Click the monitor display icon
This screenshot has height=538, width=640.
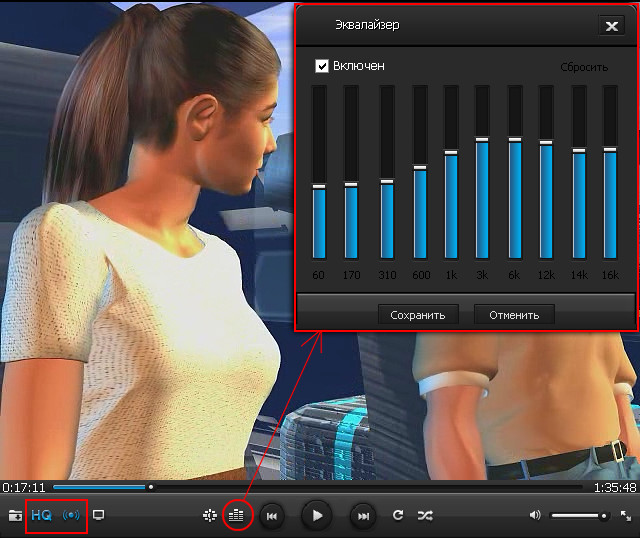98,515
